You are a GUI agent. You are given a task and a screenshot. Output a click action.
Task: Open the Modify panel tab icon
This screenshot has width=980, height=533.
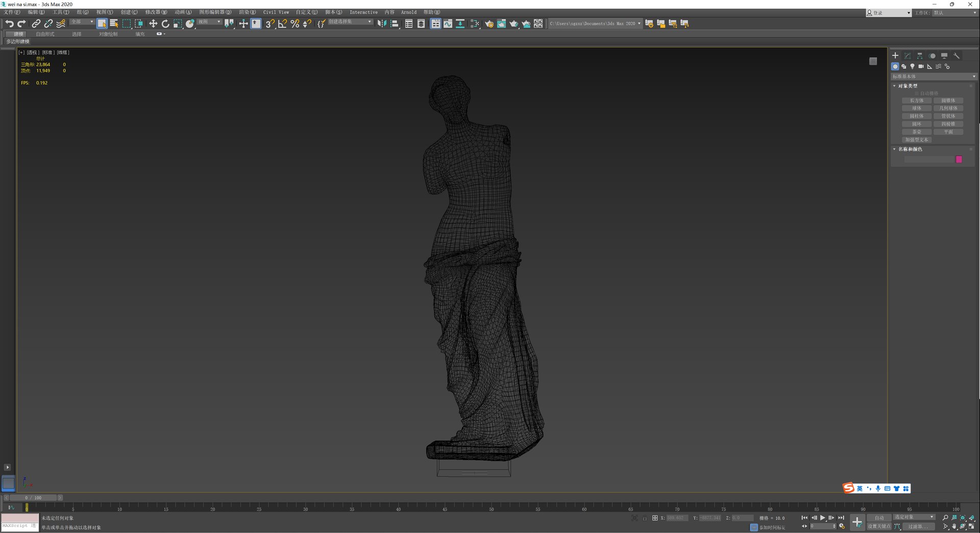pyautogui.click(x=908, y=56)
